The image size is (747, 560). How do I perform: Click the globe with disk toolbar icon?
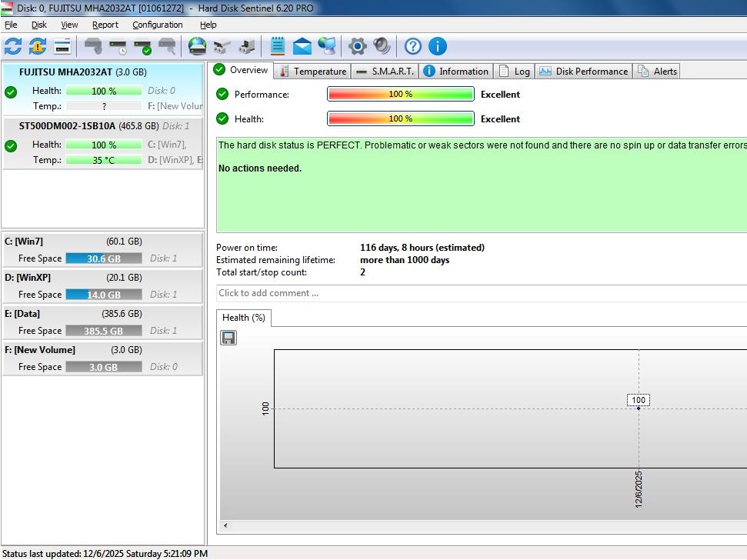(x=198, y=46)
